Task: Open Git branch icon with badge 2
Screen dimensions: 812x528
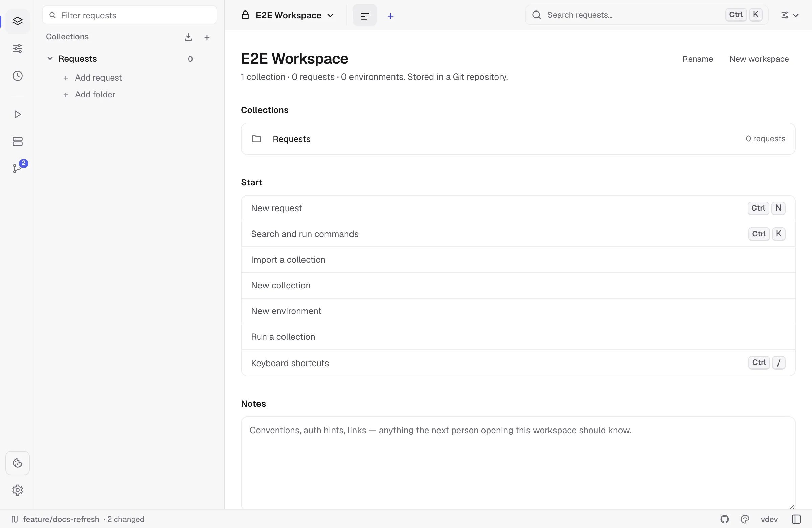Action: point(17,168)
